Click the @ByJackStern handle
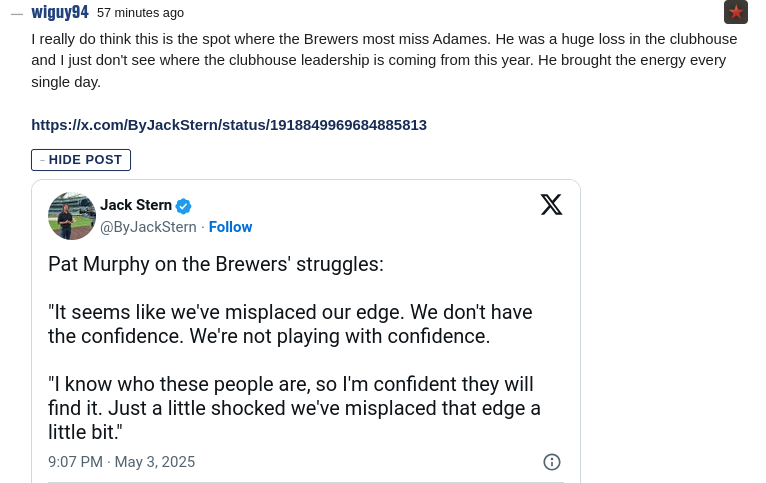Image resolution: width=766 pixels, height=483 pixels. [x=148, y=227]
